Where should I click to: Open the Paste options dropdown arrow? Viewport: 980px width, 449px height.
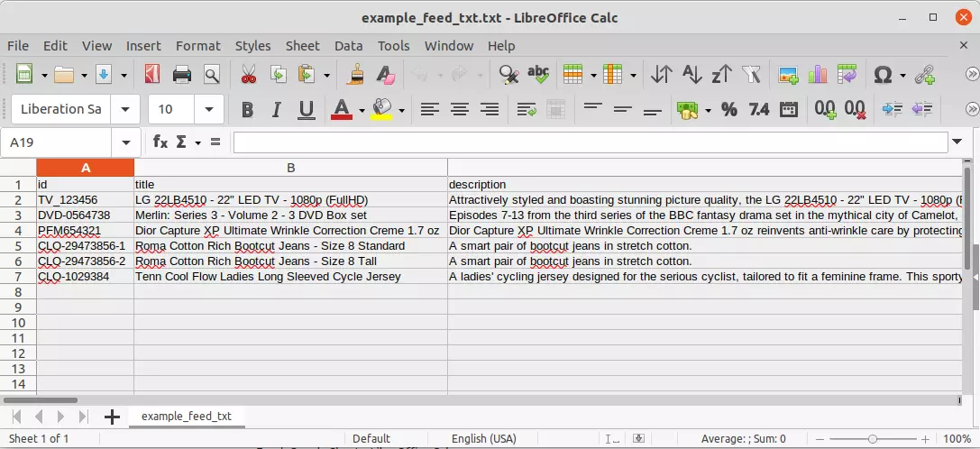coord(326,76)
